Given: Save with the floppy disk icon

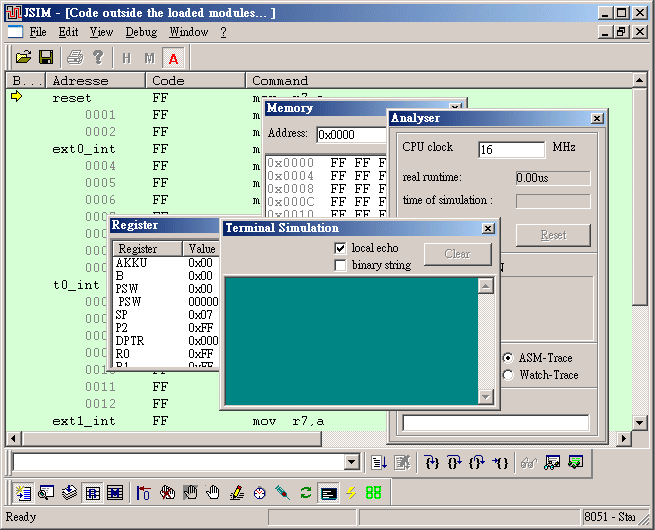Looking at the screenshot, I should click(x=46, y=57).
